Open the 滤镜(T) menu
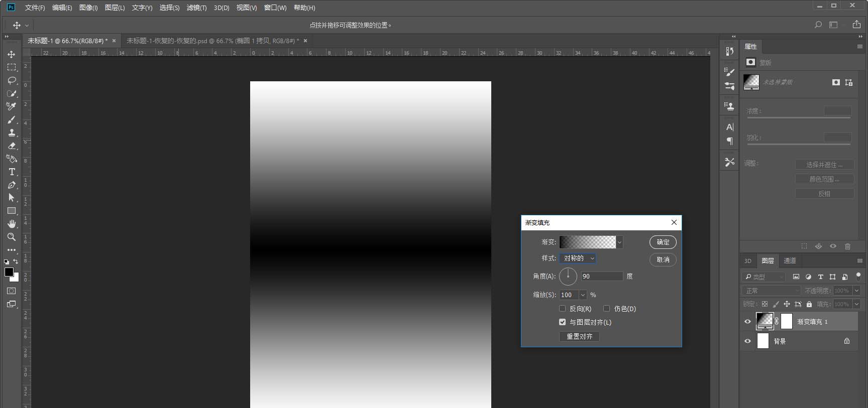868x408 pixels. coord(196,8)
